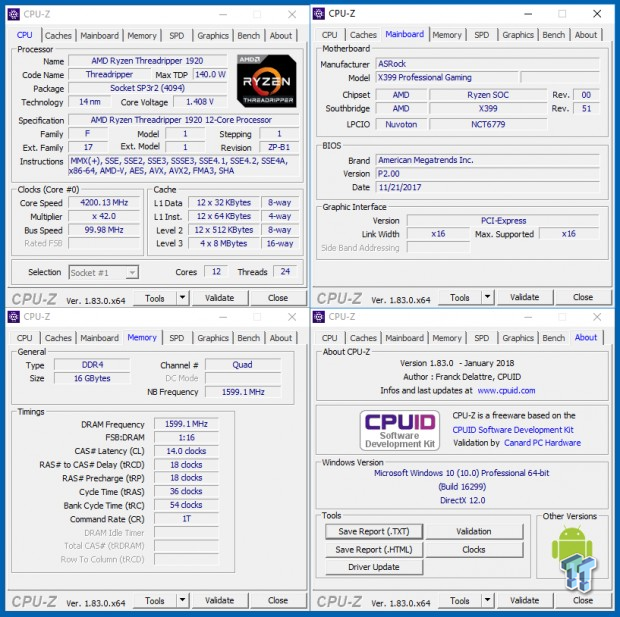Click the Multiplier x 42.0 value

tap(104, 216)
